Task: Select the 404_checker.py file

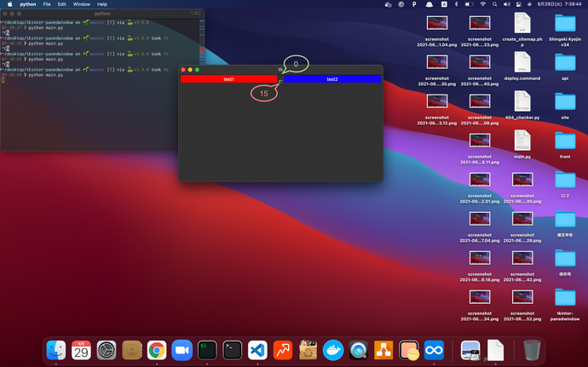Action: [522, 105]
